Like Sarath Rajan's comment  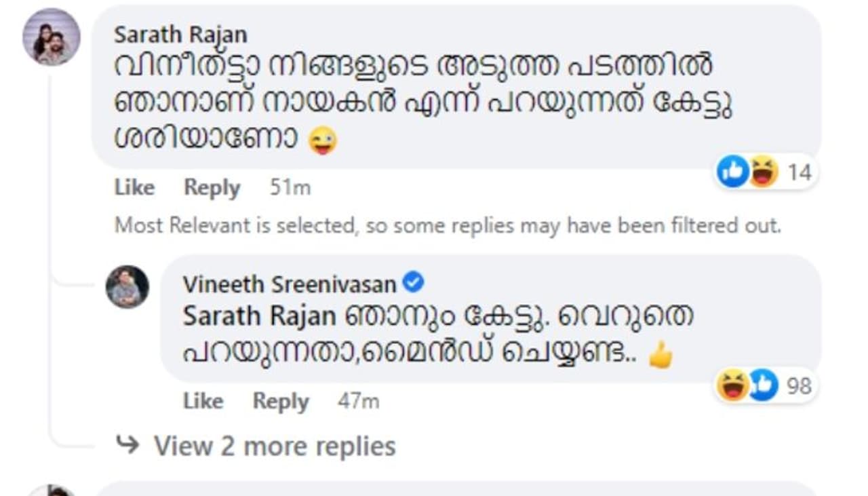pos(134,187)
